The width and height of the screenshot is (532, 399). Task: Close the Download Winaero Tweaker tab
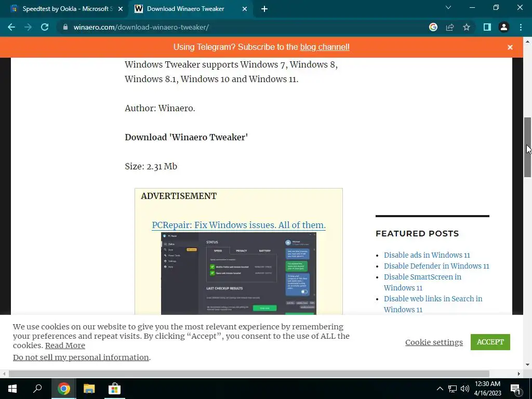coord(245,9)
